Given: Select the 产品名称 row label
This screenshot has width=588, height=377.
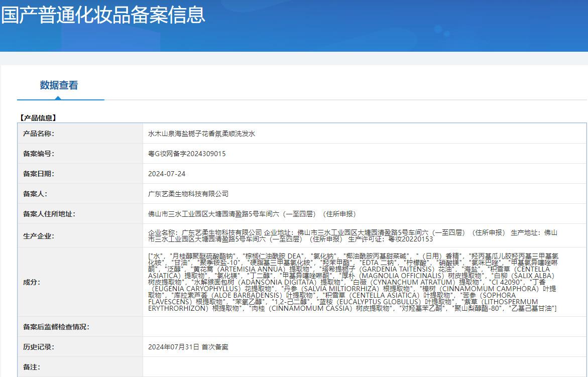Looking at the screenshot, I should pyautogui.click(x=39, y=134).
